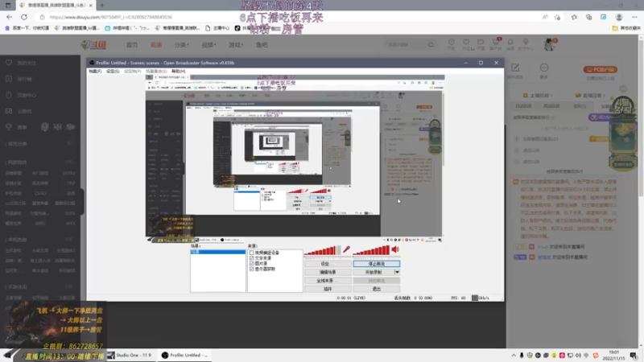Open the 主播投稿 link above the chat
Viewport: 644px width, 362px height.
537,95
